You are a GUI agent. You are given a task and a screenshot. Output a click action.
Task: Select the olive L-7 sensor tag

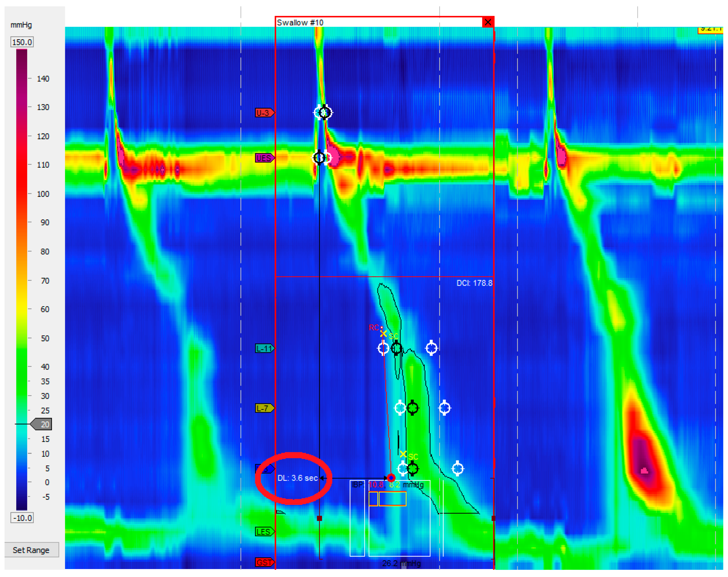(264, 408)
